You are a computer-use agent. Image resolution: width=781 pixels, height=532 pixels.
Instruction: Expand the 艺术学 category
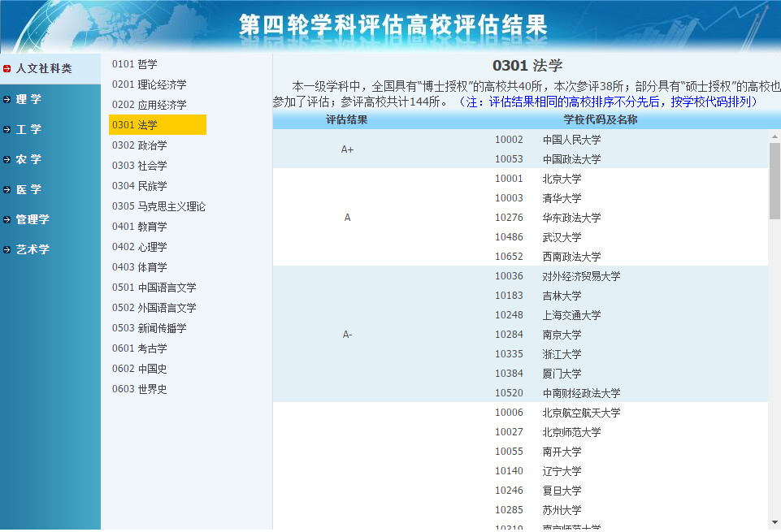click(33, 249)
